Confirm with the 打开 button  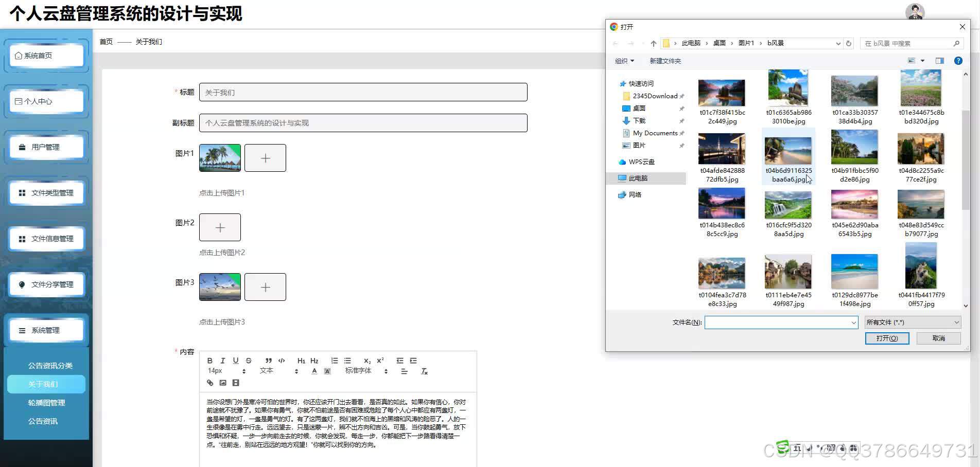(x=887, y=338)
